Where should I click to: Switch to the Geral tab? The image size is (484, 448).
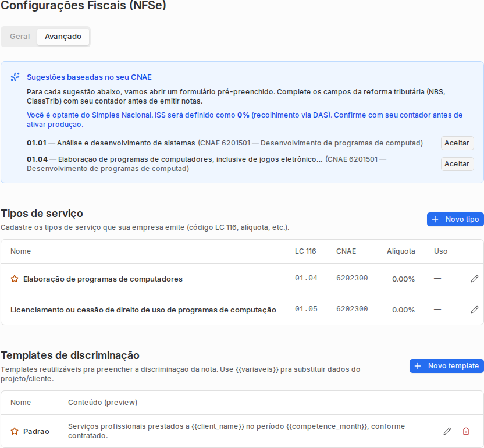pos(20,37)
